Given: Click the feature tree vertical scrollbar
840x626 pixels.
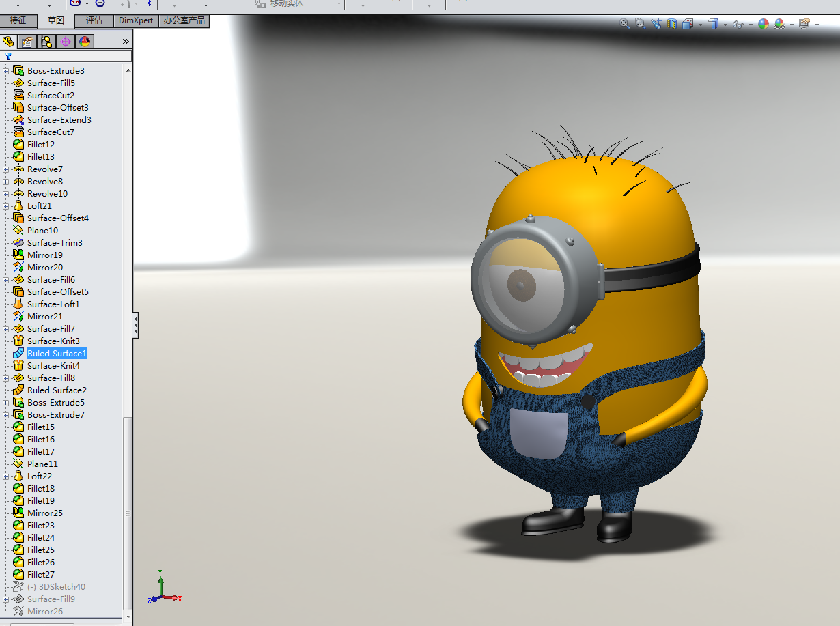Looking at the screenshot, I should [128, 513].
